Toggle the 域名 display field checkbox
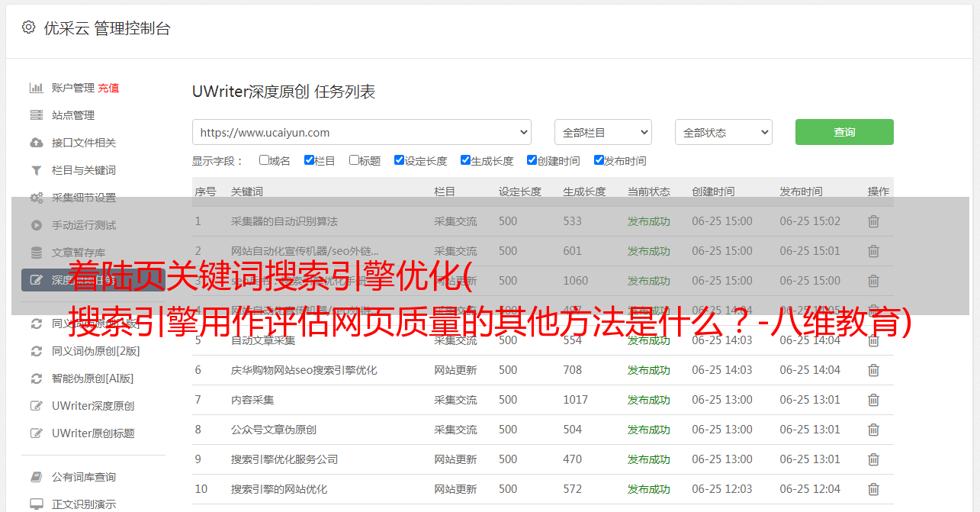 264,160
